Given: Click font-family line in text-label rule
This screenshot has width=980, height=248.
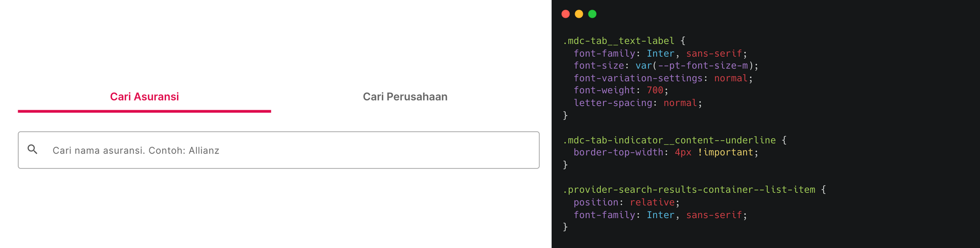Looking at the screenshot, I should tap(661, 53).
